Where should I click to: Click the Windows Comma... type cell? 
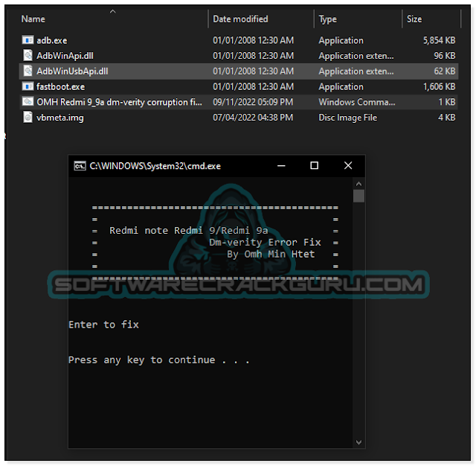(x=357, y=102)
